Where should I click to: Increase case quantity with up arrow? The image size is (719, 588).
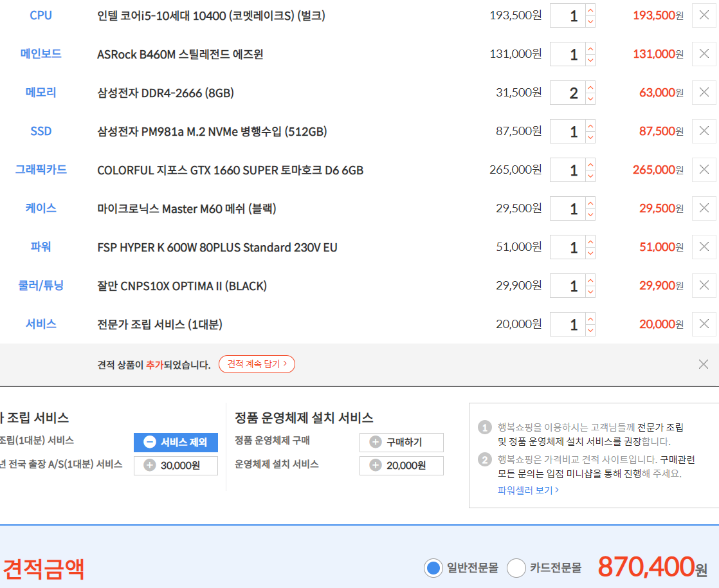pos(590,202)
